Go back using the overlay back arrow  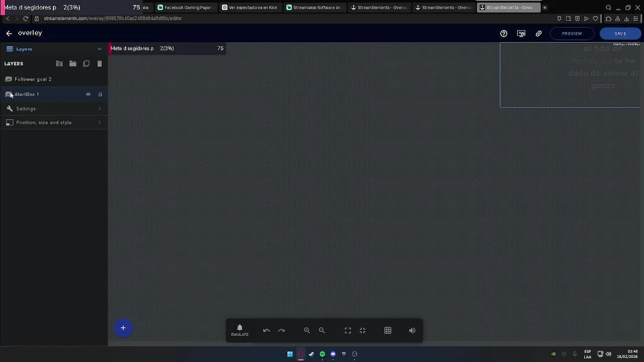(9, 33)
